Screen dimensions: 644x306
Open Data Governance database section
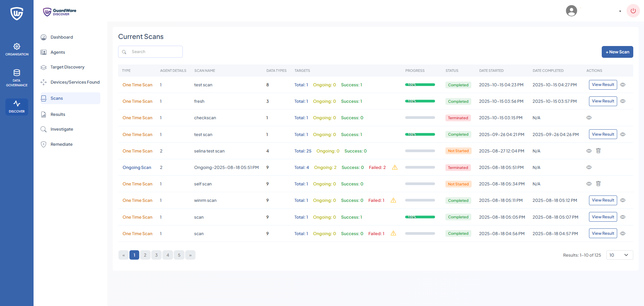click(17, 78)
